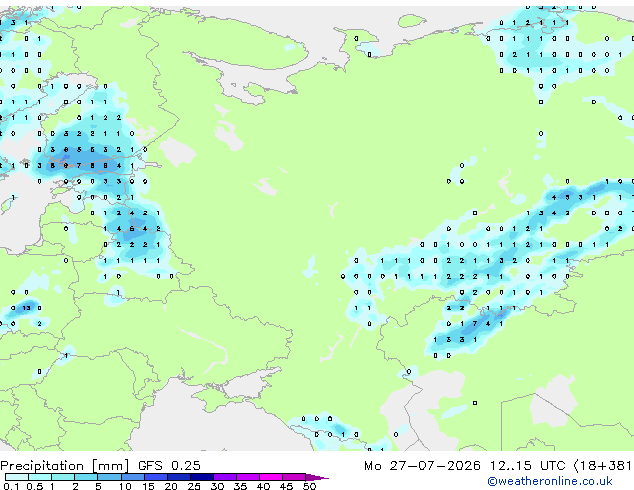Viewport: 634px width, 490px height.
Task: Click the legend label '25'
Action: pyautogui.click(x=194, y=486)
